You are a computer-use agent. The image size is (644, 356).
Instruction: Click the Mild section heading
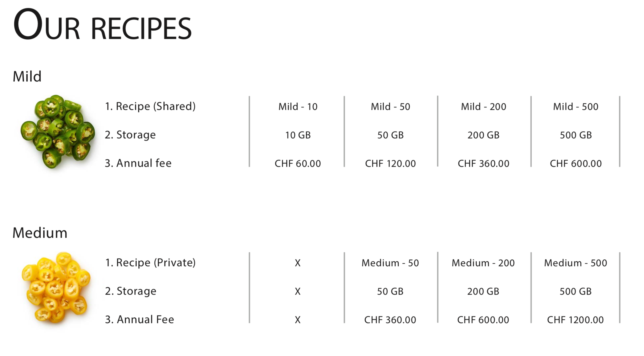pyautogui.click(x=27, y=76)
